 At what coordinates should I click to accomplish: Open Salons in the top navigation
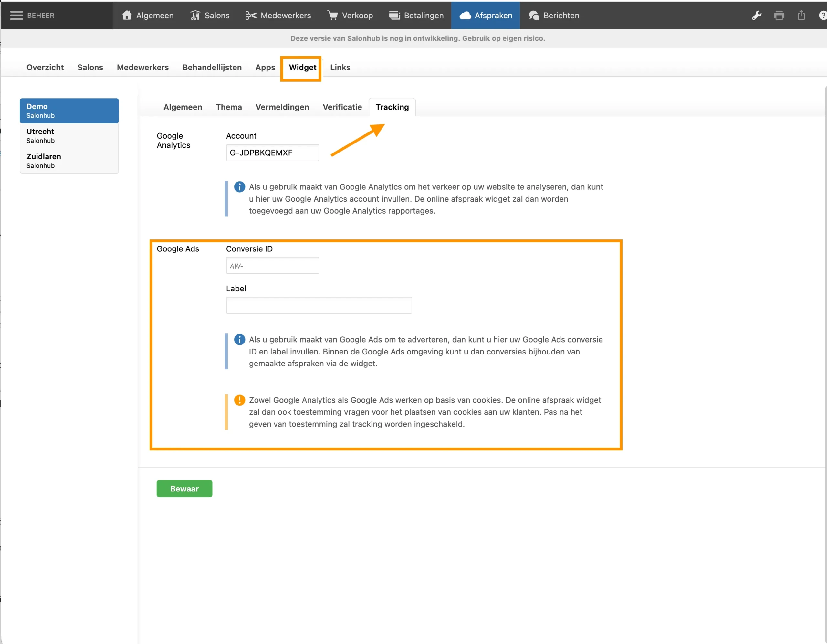coord(210,16)
